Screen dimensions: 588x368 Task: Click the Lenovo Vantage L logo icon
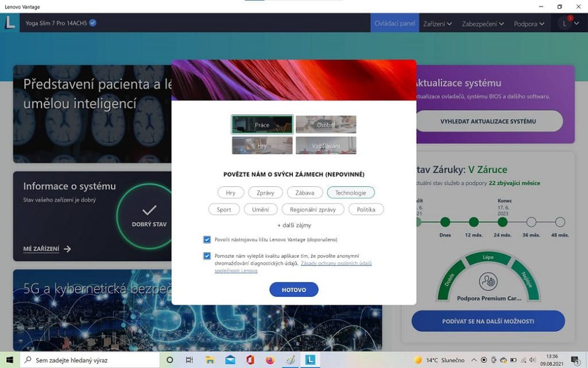coord(10,22)
